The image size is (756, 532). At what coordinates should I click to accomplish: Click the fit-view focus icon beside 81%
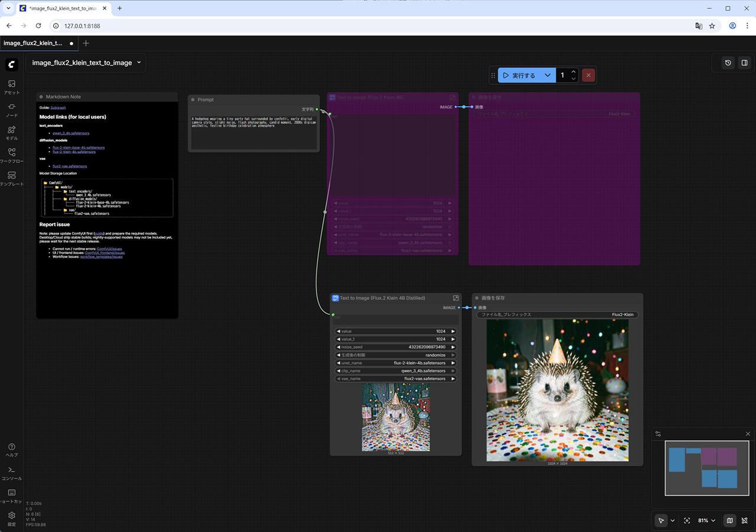pos(687,521)
